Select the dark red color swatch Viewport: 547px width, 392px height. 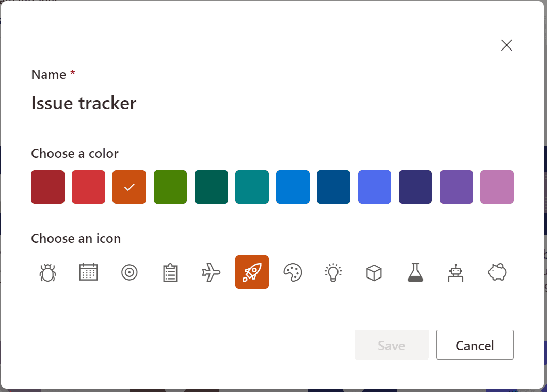point(48,187)
